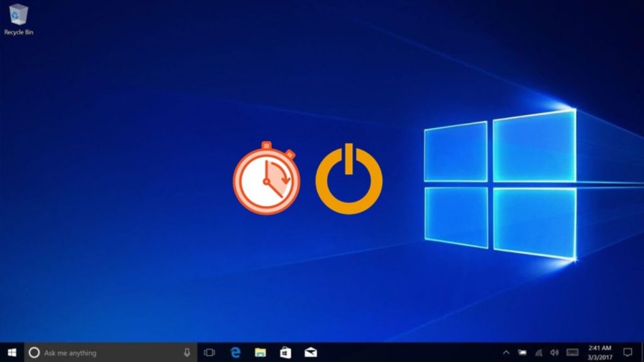Click the yellow power symbol graphic
644x362 pixels.
(x=348, y=180)
